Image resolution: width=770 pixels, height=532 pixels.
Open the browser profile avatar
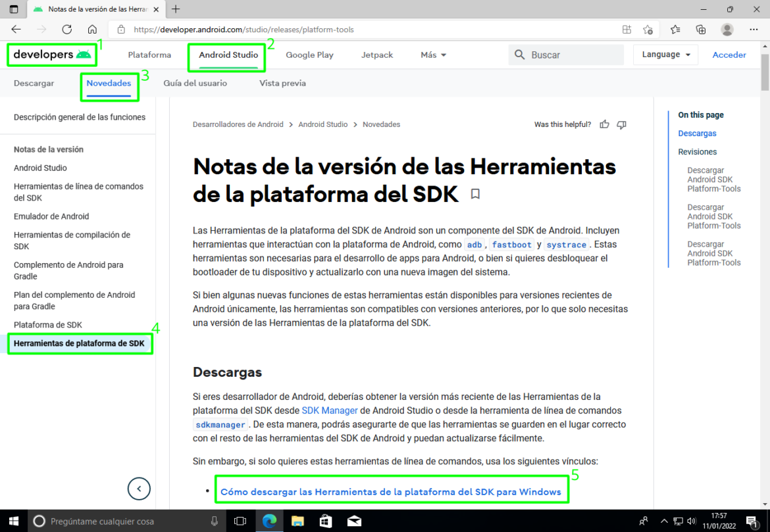[x=727, y=29]
